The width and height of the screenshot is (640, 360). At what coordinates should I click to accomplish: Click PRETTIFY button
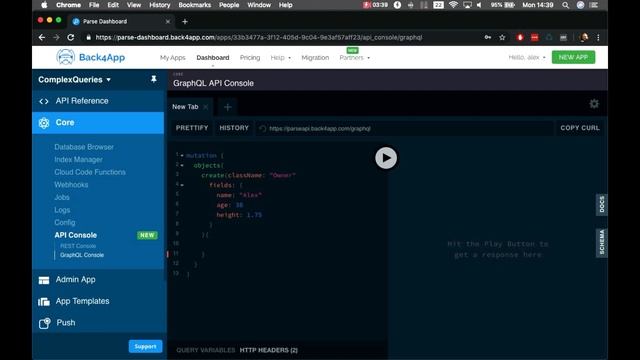pyautogui.click(x=192, y=128)
